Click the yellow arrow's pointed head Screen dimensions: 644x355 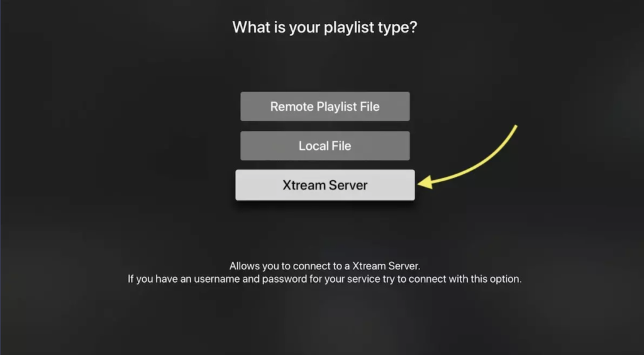[426, 182]
